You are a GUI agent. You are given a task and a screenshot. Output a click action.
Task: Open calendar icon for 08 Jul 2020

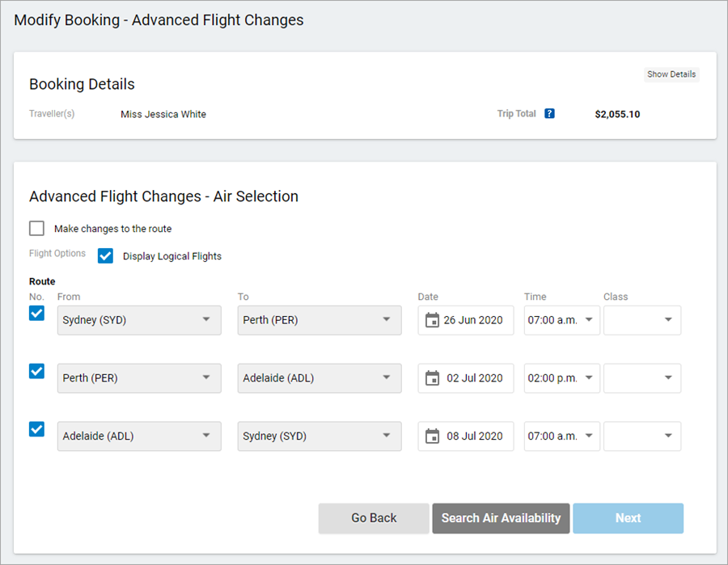[x=432, y=436]
